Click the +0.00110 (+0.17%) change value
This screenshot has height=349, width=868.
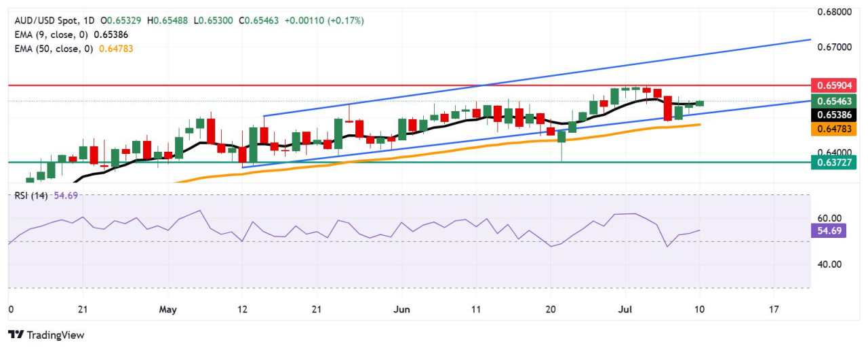325,21
